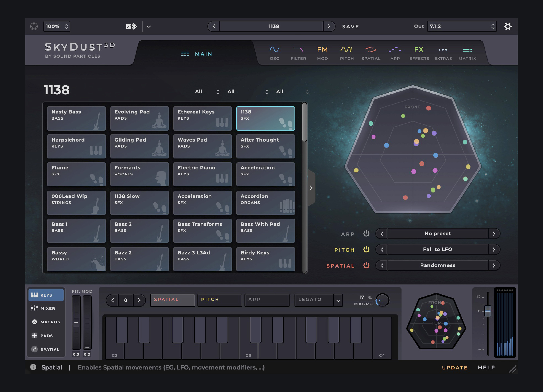This screenshot has width=543, height=392.
Task: Toggle the ARP power button
Action: [366, 234]
